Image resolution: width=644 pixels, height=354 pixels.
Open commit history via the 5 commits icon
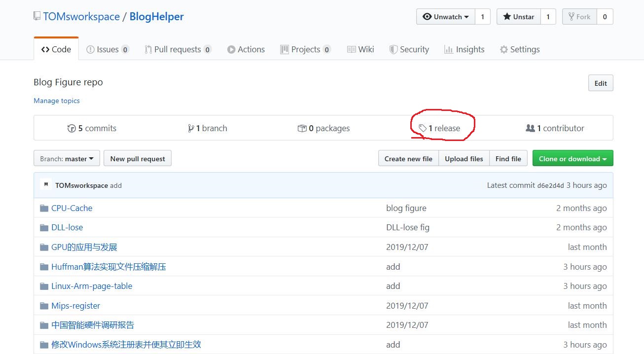pyautogui.click(x=72, y=128)
